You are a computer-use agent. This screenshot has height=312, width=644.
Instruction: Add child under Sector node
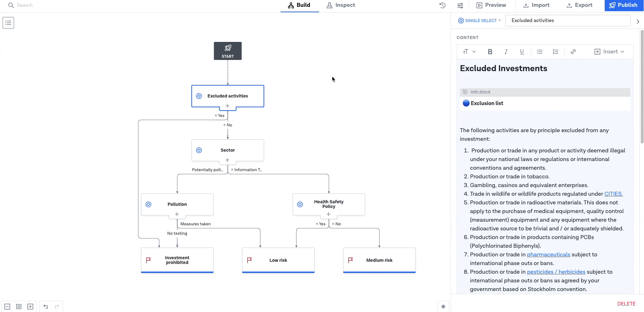click(227, 160)
